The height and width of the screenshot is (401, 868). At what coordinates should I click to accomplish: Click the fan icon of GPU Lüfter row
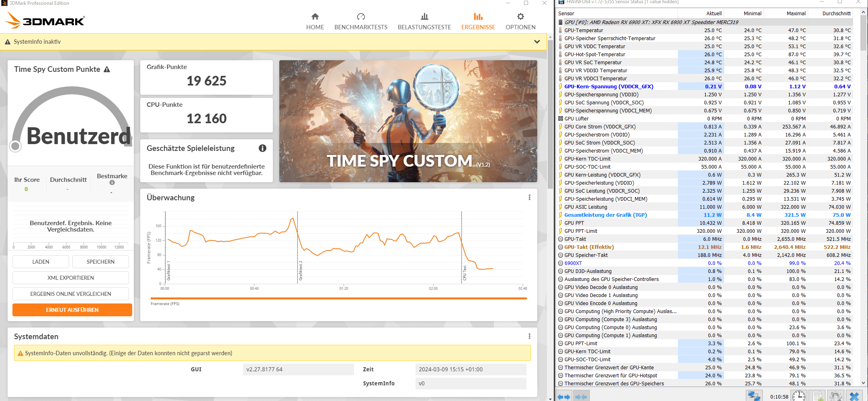(560, 118)
